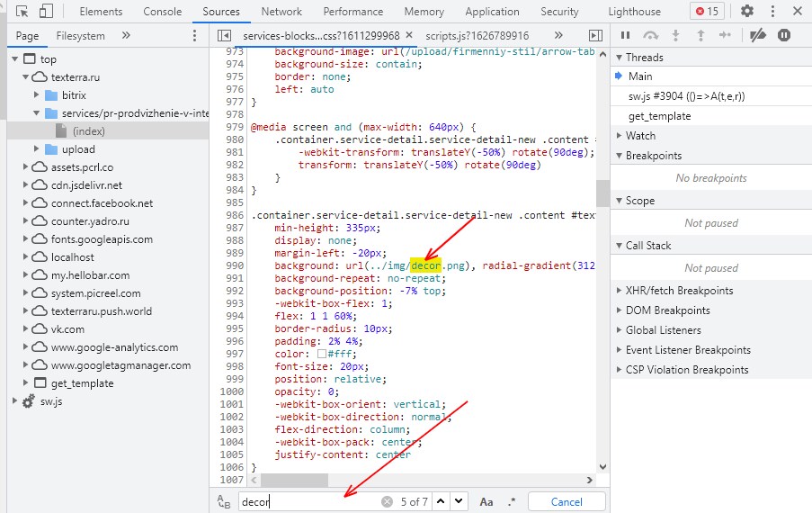The width and height of the screenshot is (812, 513).
Task: Switch to the Network tab
Action: (x=281, y=12)
